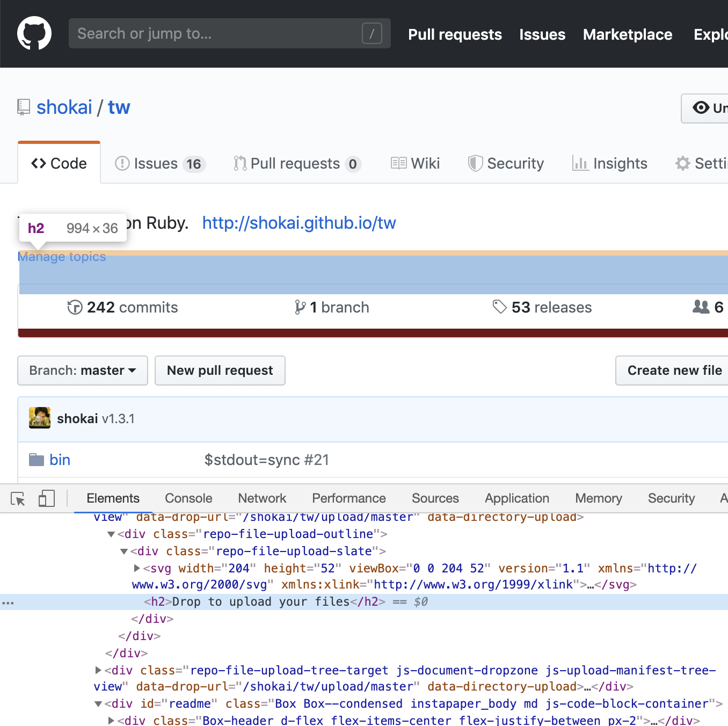Image resolution: width=728 pixels, height=726 pixels.
Task: Select the Pull requests 0 repository tab
Action: point(297,164)
